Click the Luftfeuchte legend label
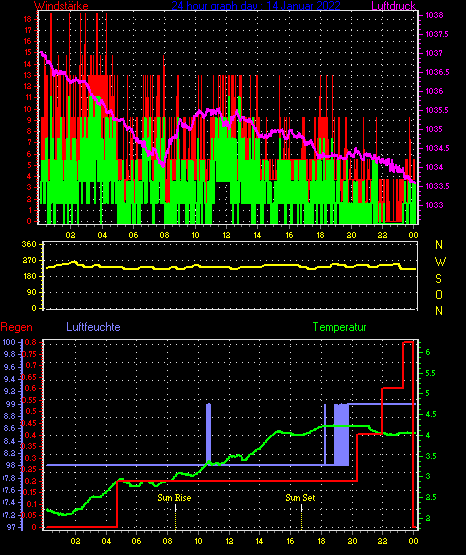 point(93,327)
